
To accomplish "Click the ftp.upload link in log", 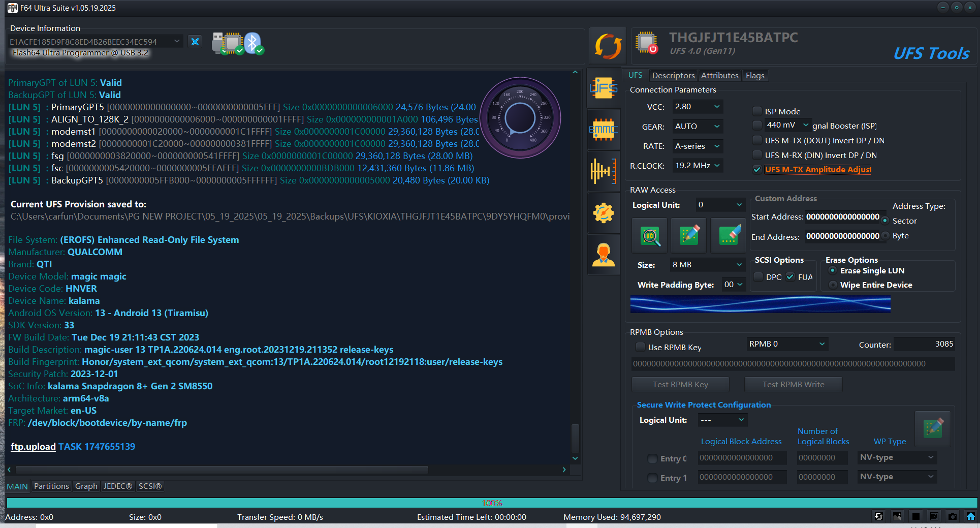I will [x=33, y=447].
